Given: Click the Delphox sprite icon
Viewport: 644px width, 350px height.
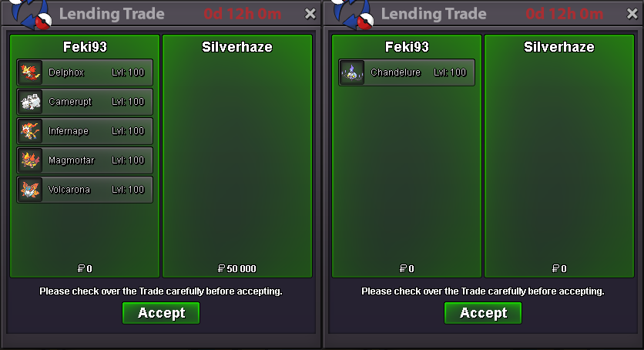Looking at the screenshot, I should tap(30, 72).
